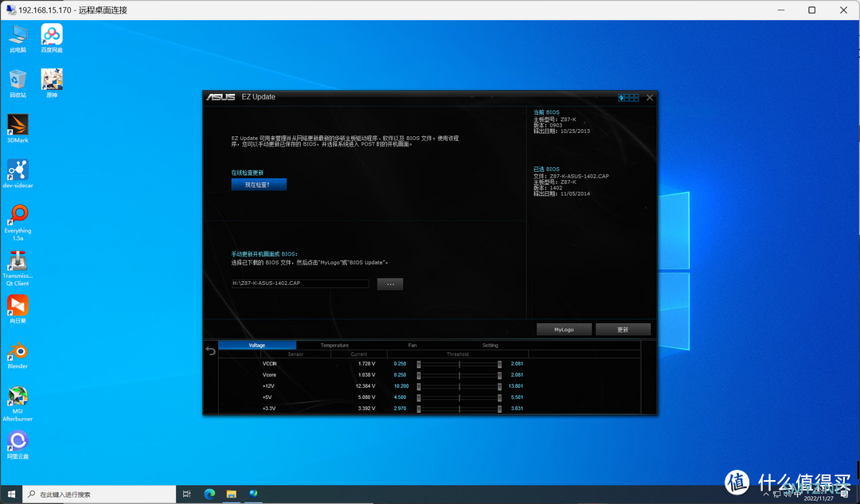Open the Temperature tab

(334, 345)
